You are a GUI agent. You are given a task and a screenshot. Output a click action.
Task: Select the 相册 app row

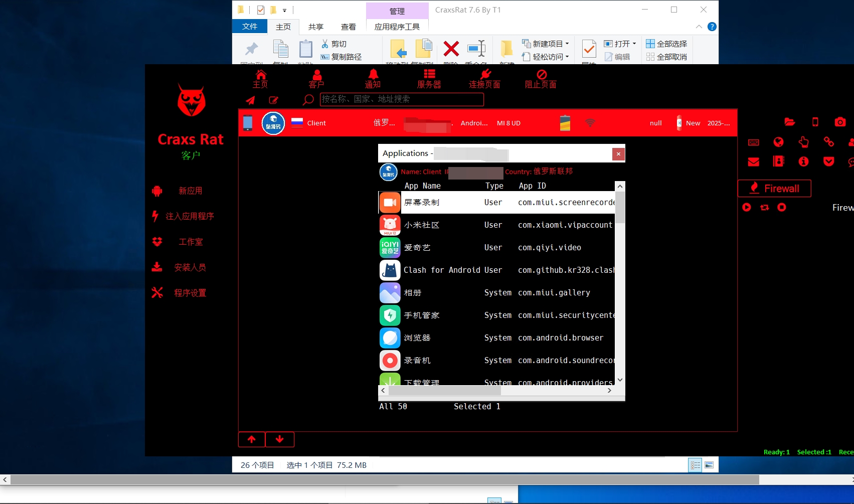tap(496, 293)
